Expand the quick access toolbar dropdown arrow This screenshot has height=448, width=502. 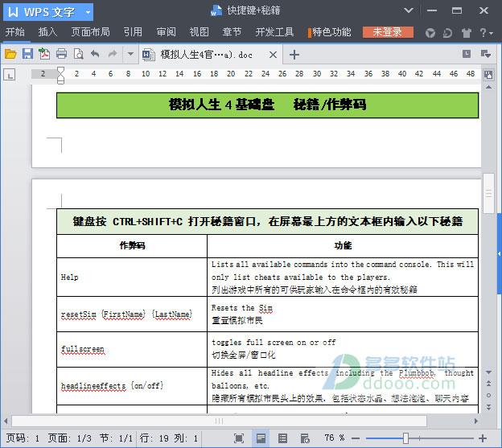click(x=130, y=54)
